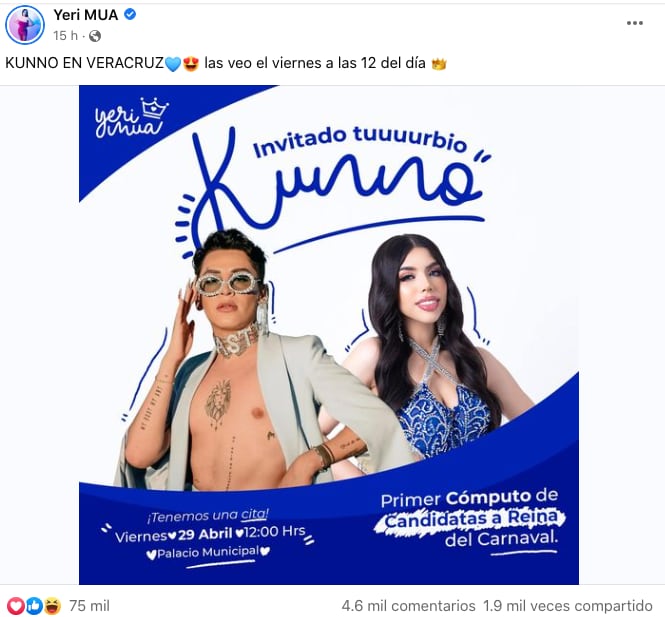Screen dimensions: 665x617
Task: Click the laughing haha reaction icon
Action: (52, 606)
